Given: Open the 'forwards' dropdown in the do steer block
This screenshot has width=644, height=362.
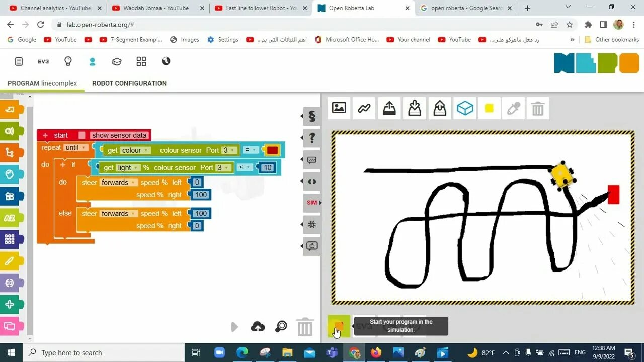Looking at the screenshot, I should (119, 183).
